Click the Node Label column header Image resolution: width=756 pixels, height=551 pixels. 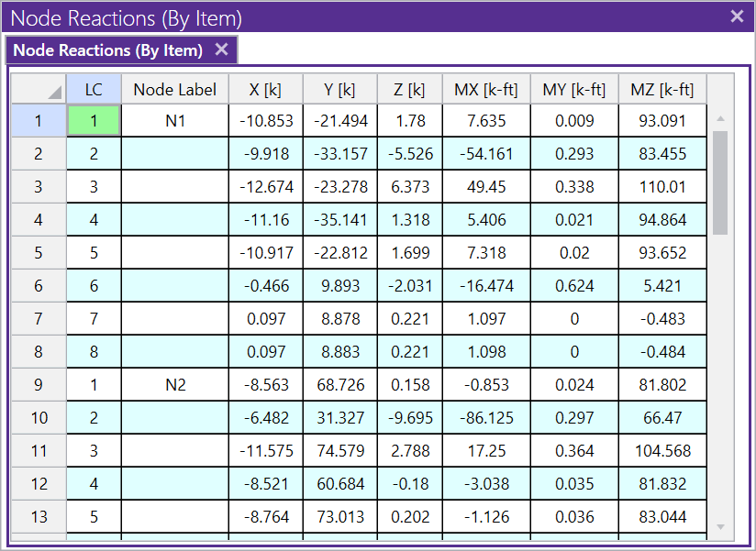(174, 89)
